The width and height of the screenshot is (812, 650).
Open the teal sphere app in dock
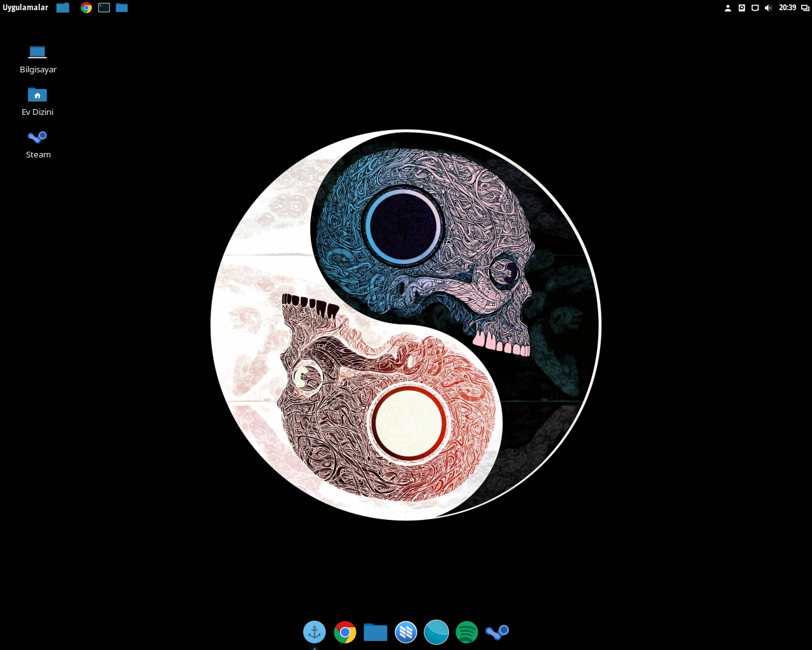click(x=436, y=632)
